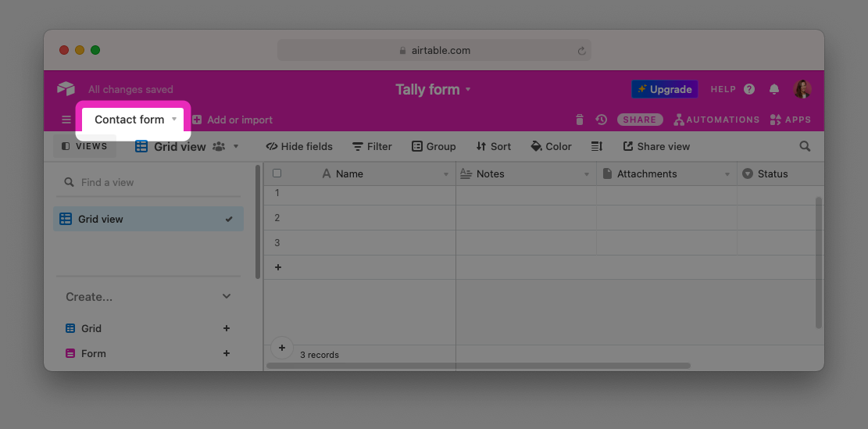Select Grid view in the sidebar
Screen dimensions: 868x429
point(148,220)
